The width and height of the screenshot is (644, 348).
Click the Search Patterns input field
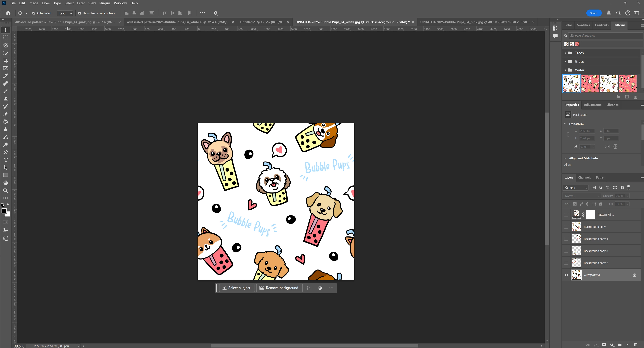[605, 36]
